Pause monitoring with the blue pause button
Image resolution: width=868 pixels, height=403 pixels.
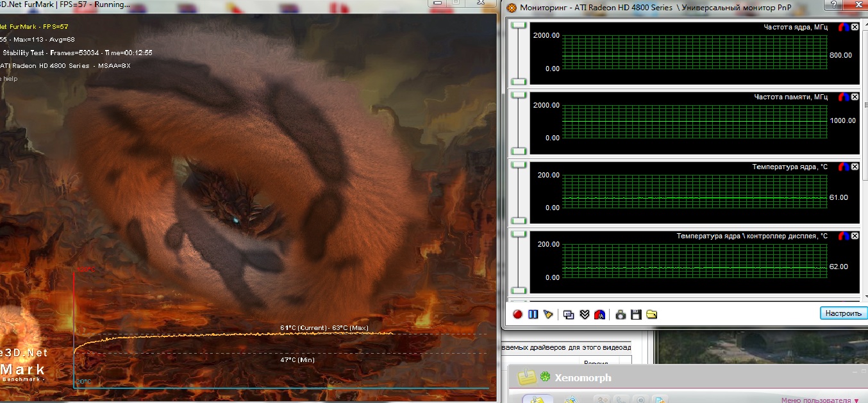[533, 315]
